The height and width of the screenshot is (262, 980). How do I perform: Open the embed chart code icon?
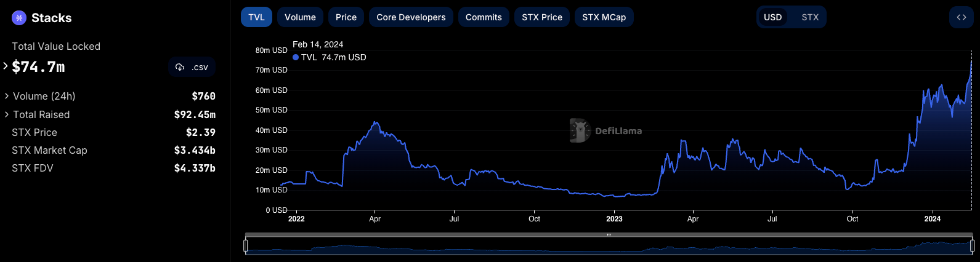pyautogui.click(x=962, y=17)
